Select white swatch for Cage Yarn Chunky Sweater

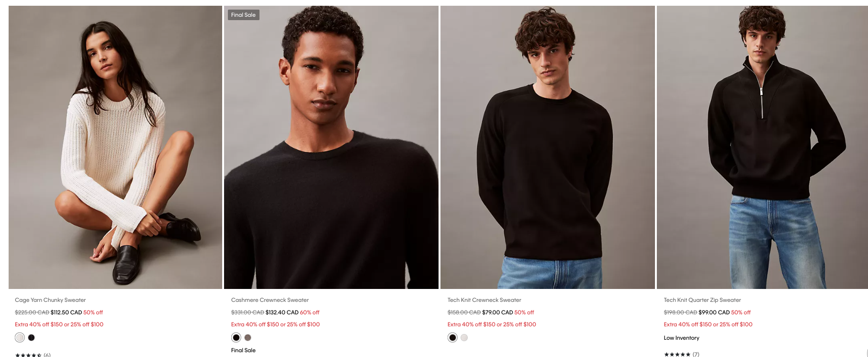pyautogui.click(x=20, y=337)
